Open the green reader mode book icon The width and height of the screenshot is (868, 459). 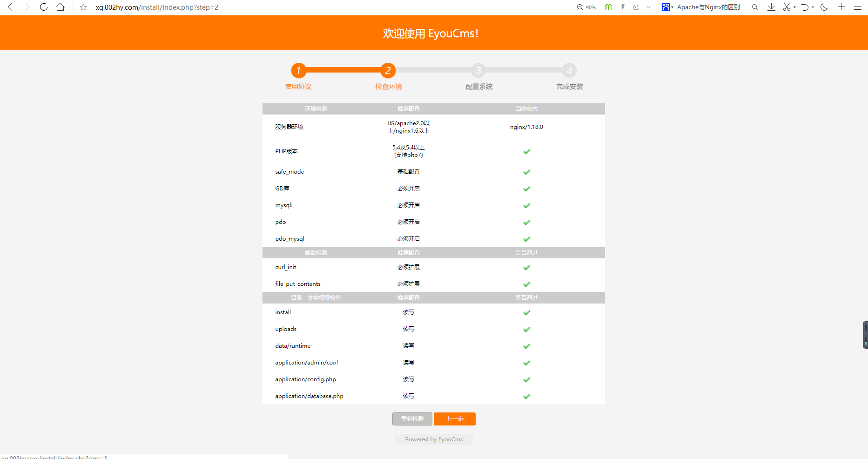click(608, 7)
